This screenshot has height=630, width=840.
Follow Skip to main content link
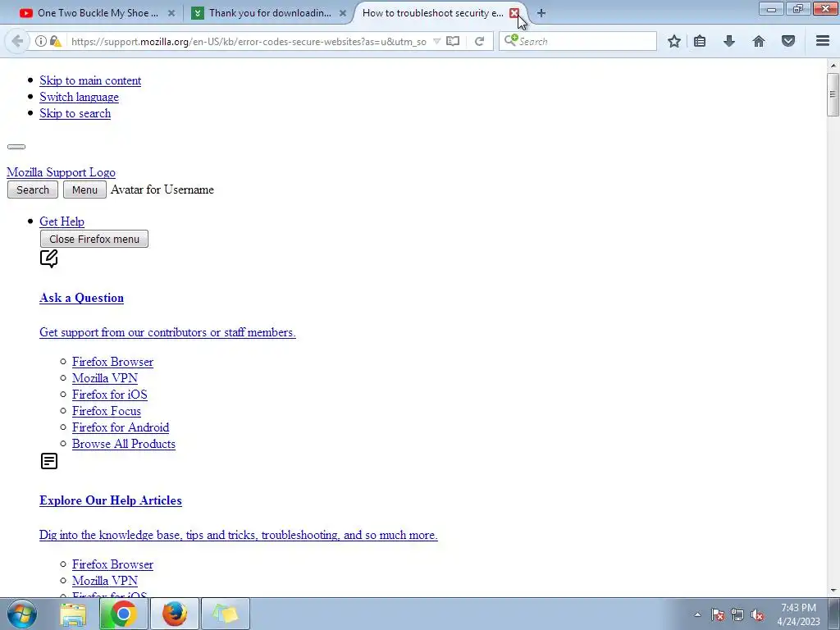tap(90, 80)
